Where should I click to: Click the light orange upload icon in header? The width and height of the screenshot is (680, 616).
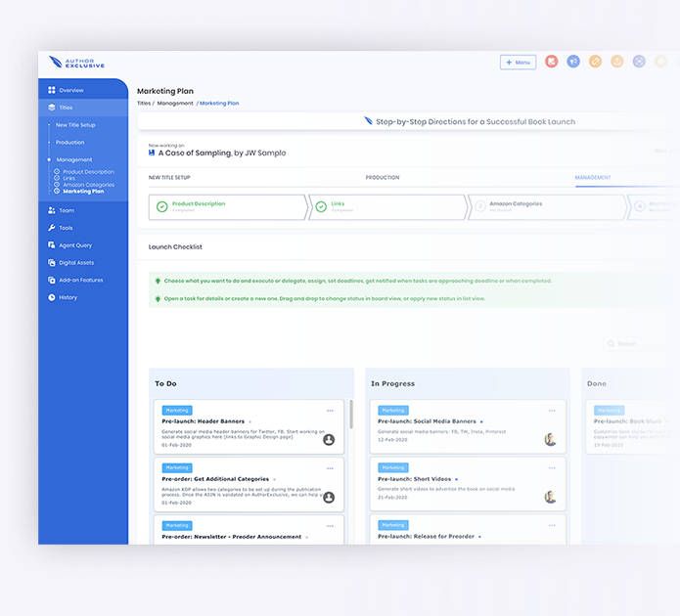coord(617,62)
